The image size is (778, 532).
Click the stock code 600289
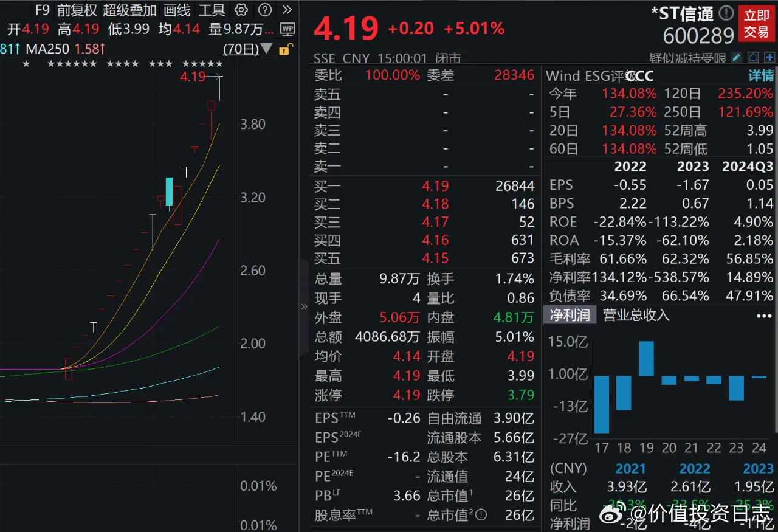tap(698, 36)
